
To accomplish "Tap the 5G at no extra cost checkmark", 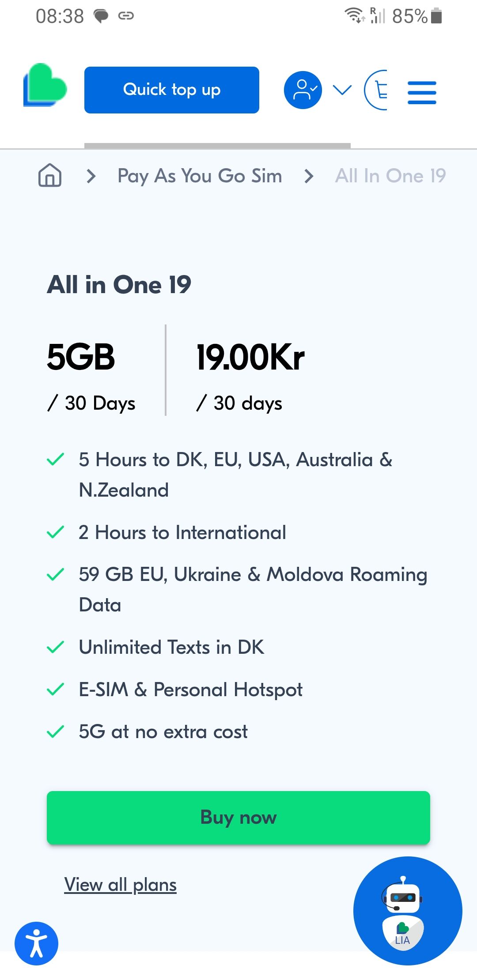I will [x=56, y=731].
